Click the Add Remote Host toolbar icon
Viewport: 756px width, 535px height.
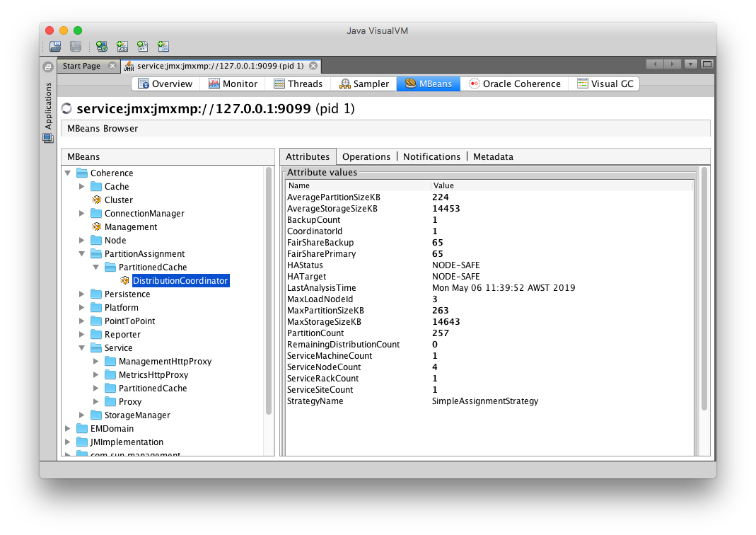101,46
